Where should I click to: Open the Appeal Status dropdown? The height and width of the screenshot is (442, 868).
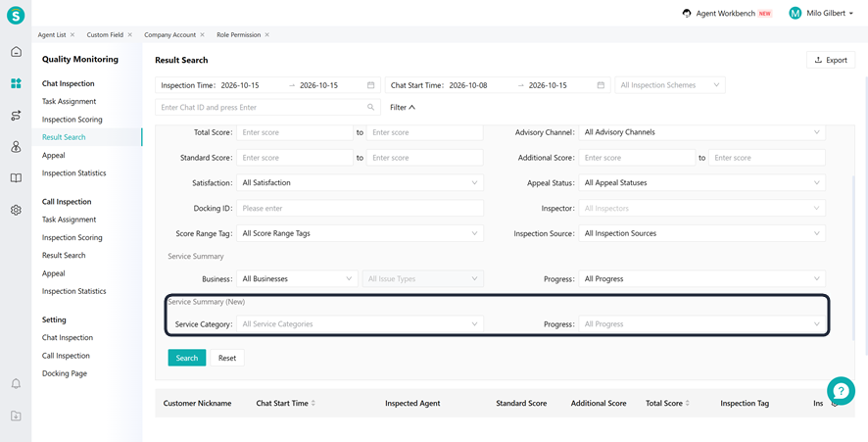coord(701,183)
